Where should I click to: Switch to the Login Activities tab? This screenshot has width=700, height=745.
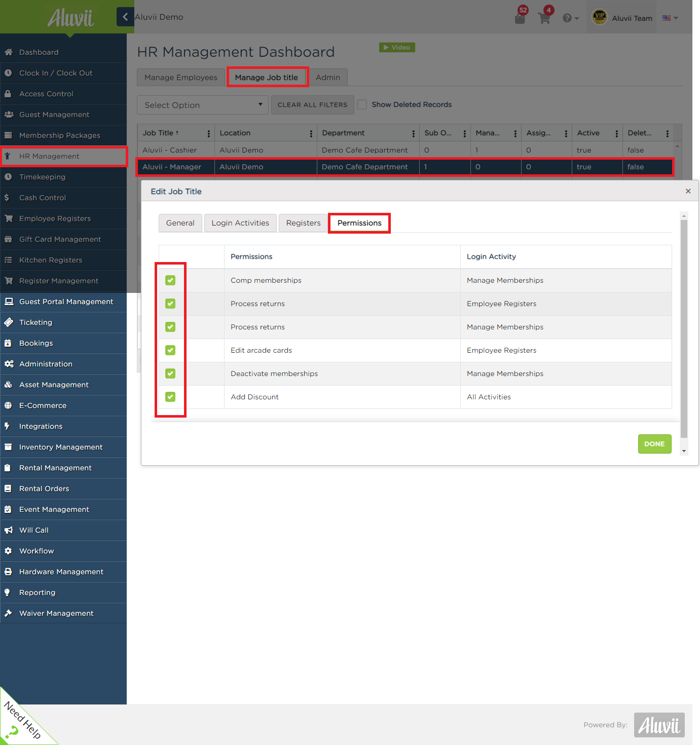tap(240, 223)
